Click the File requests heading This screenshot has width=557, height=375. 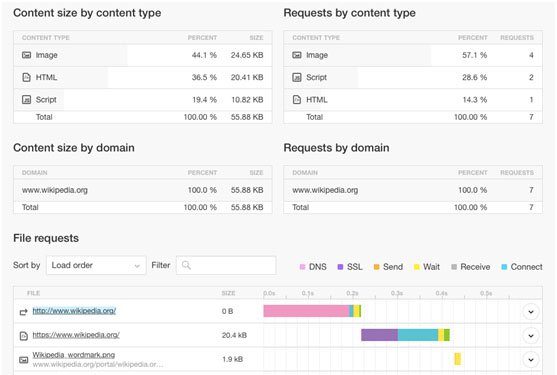pos(46,238)
